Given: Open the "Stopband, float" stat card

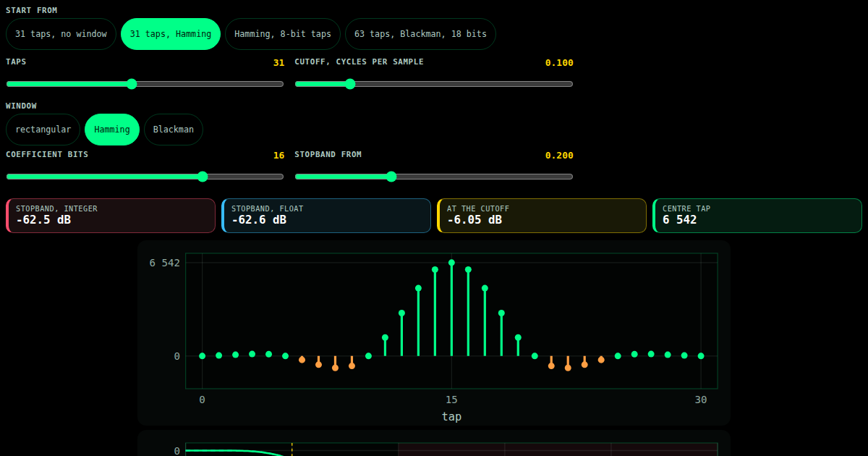Looking at the screenshot, I should 326,216.
